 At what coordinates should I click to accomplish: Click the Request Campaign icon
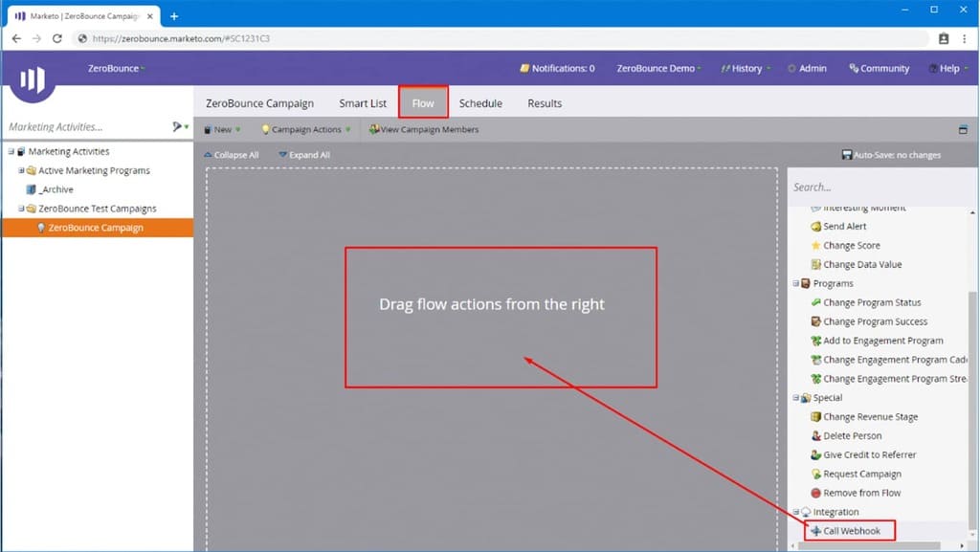pos(815,474)
